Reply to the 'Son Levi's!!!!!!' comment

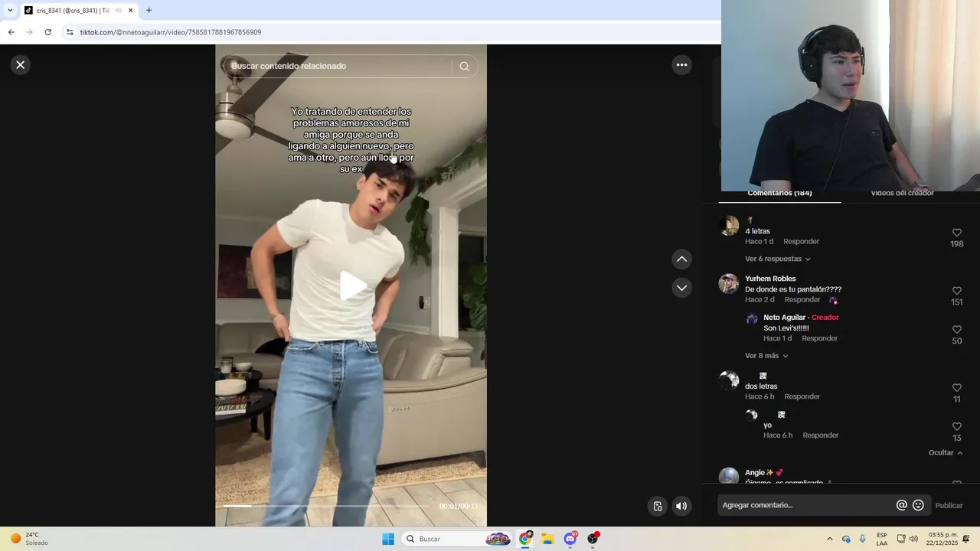(819, 338)
